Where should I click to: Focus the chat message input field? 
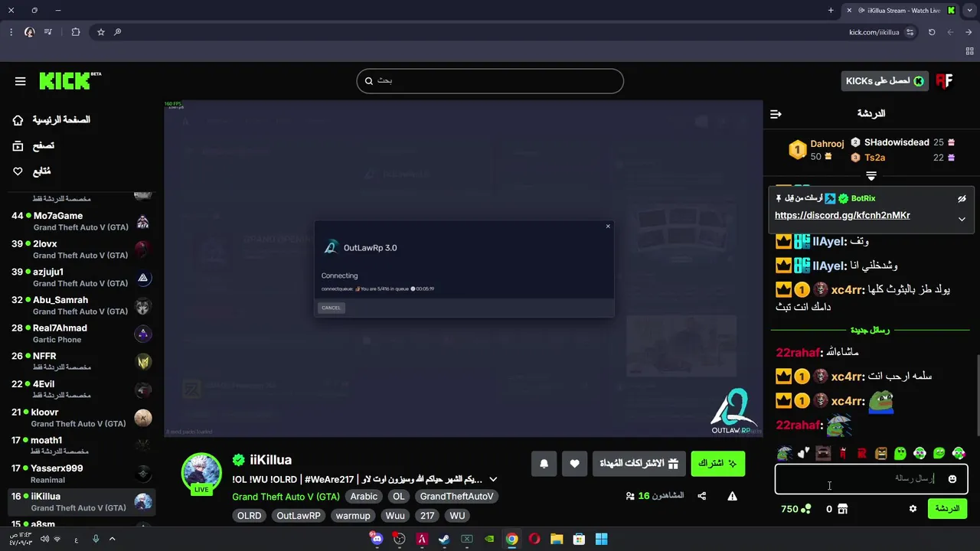(x=871, y=479)
